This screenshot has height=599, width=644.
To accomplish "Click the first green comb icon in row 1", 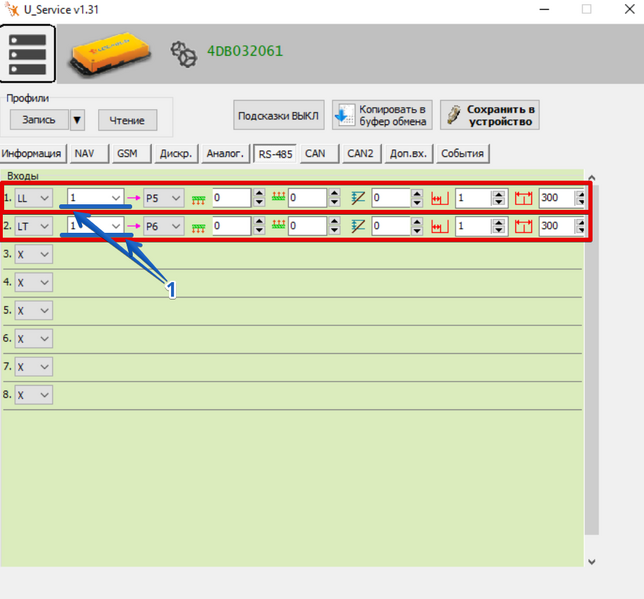I will [198, 200].
